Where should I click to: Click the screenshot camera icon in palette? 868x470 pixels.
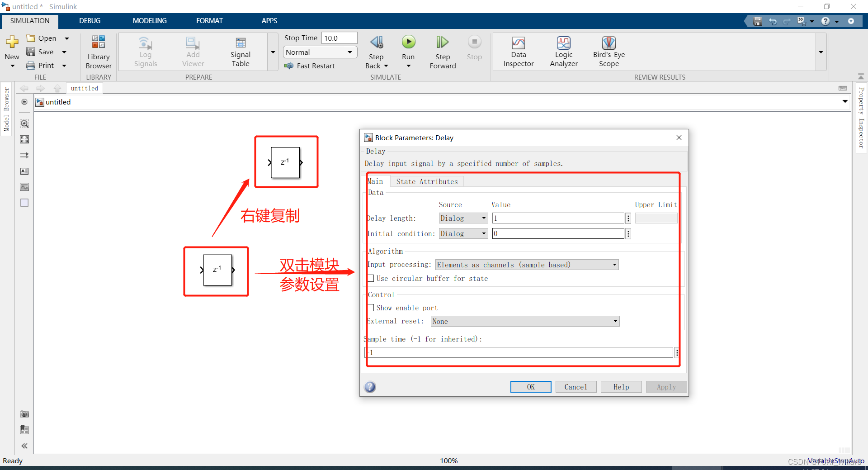(24, 414)
